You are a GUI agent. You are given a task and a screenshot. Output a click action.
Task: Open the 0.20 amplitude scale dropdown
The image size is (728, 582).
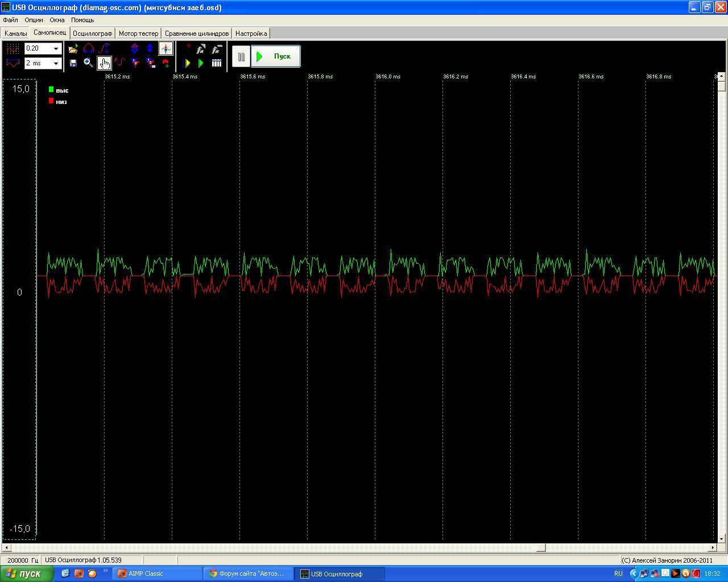click(x=56, y=49)
